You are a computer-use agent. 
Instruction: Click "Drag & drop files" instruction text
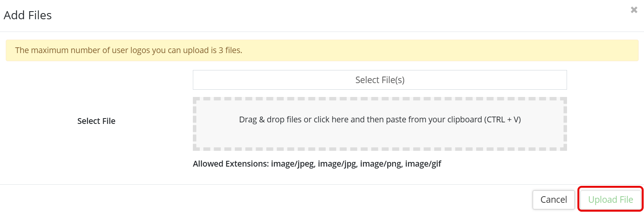(270, 120)
